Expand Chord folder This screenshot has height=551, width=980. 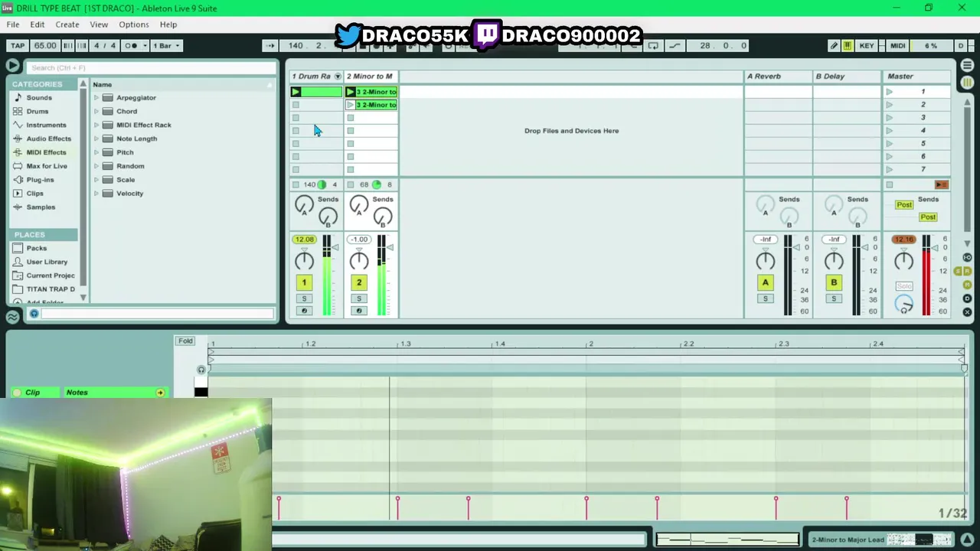[x=96, y=112]
